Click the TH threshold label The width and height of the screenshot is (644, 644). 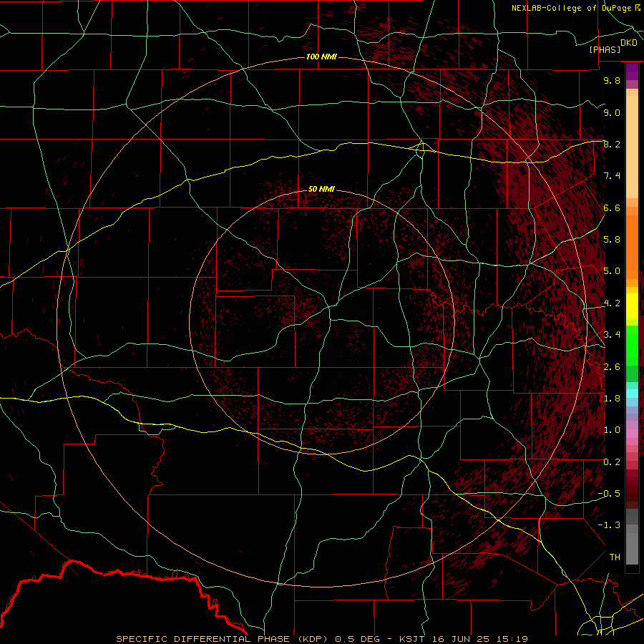tap(615, 557)
